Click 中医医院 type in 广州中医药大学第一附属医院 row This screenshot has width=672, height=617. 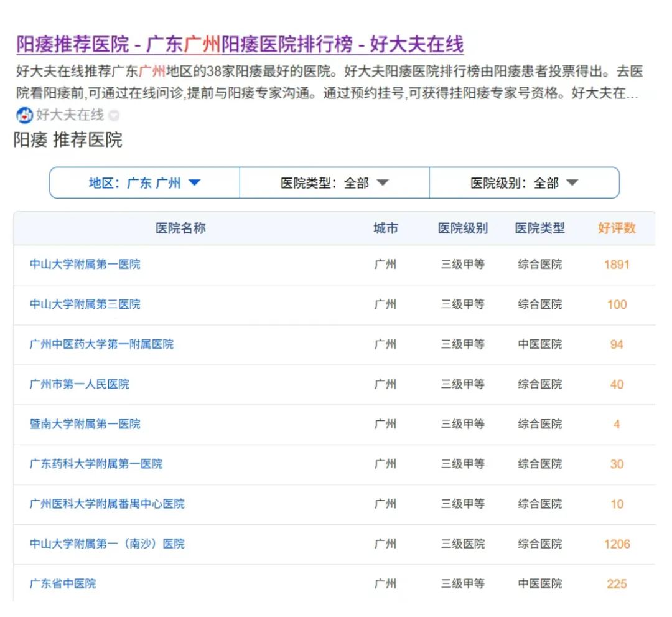[x=540, y=344]
